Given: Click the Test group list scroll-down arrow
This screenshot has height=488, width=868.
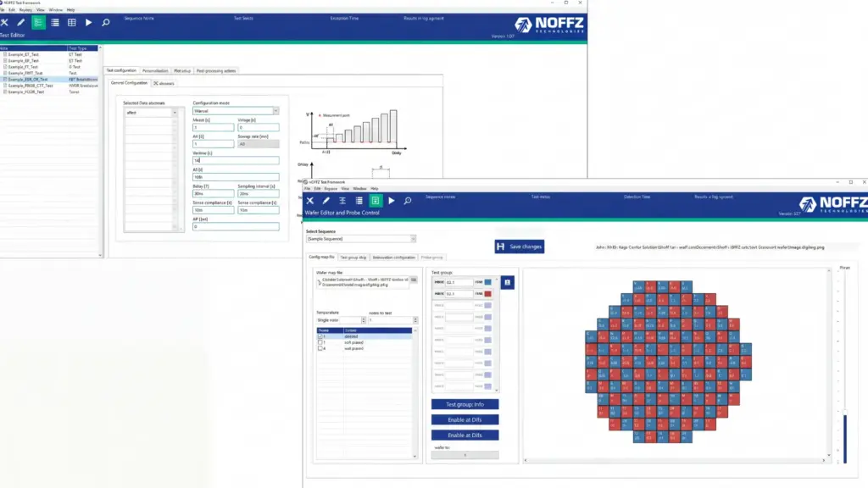Looking at the screenshot, I should click(497, 390).
